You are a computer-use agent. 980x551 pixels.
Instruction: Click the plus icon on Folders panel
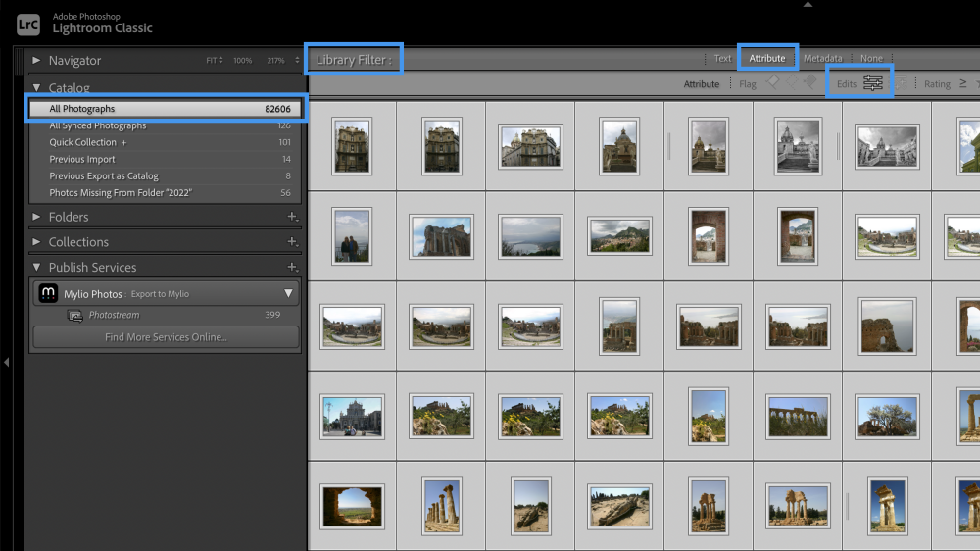[x=291, y=217]
